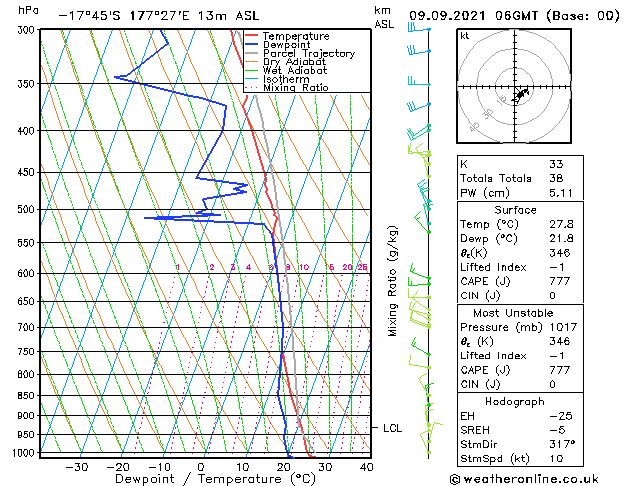Click the 'Surface' section heading

tap(515, 210)
